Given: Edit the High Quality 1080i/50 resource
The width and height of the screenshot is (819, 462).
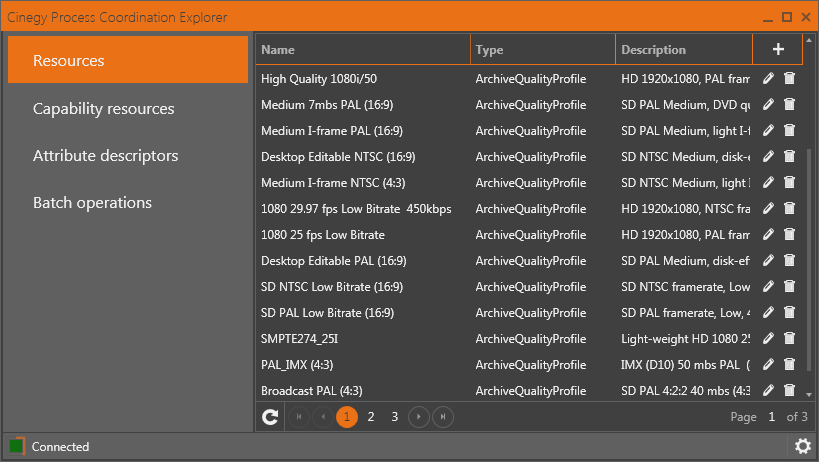Looking at the screenshot, I should point(768,78).
